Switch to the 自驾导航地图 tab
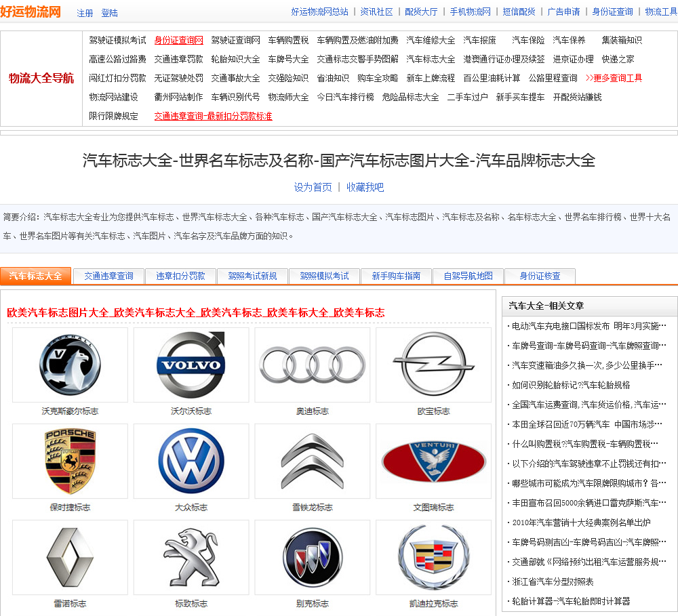 (468, 276)
